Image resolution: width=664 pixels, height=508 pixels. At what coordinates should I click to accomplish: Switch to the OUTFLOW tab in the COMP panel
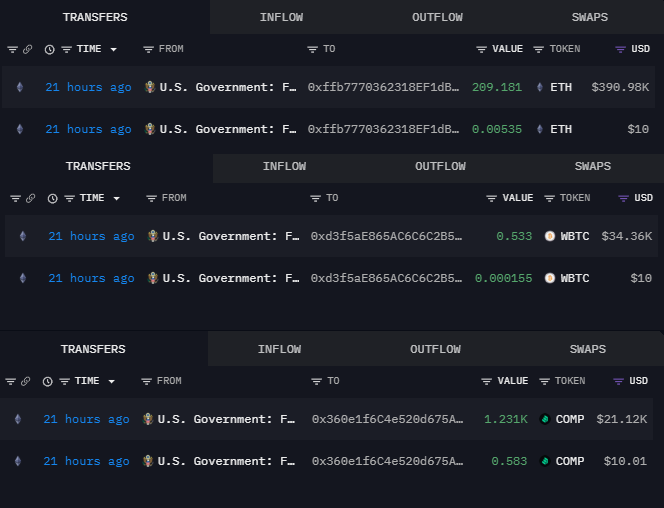435,349
